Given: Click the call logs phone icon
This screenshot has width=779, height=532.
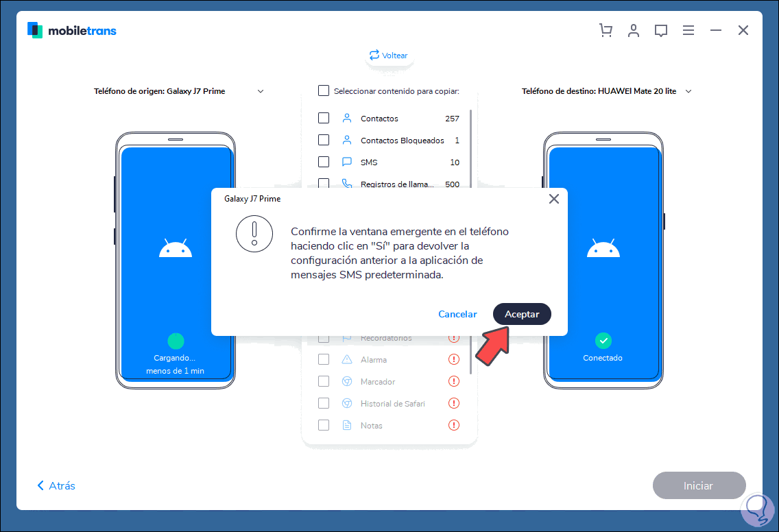Looking at the screenshot, I should coord(347,183).
